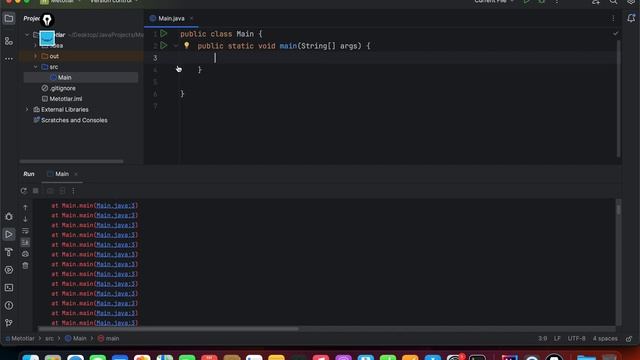This screenshot has height=360, width=640.
Task: Open Run toolbar more options ellipsis
Action: click(73, 191)
